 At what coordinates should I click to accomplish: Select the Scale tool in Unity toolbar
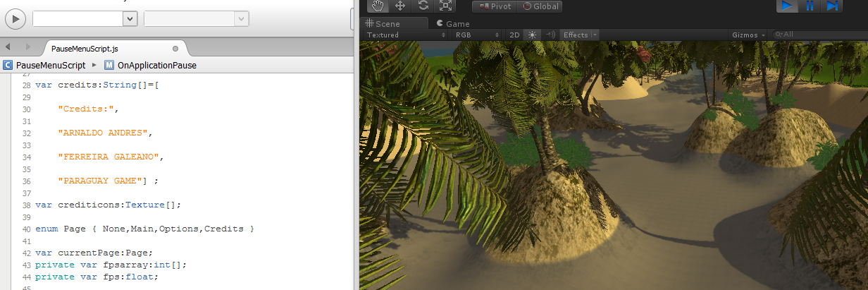[x=445, y=6]
